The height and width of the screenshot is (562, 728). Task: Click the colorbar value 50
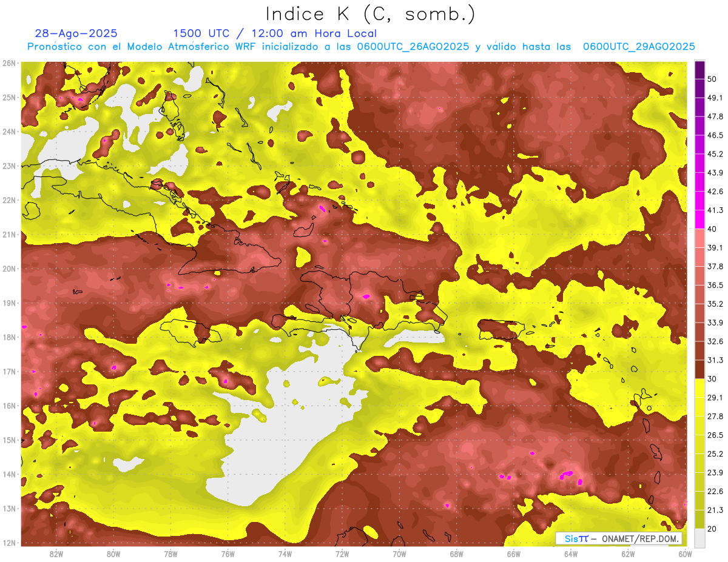(x=713, y=79)
